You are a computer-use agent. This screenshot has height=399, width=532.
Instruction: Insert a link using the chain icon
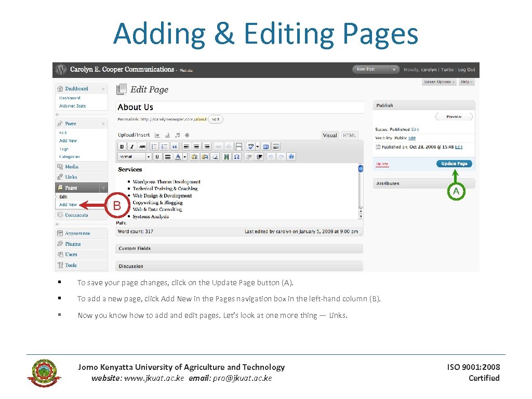click(218, 147)
